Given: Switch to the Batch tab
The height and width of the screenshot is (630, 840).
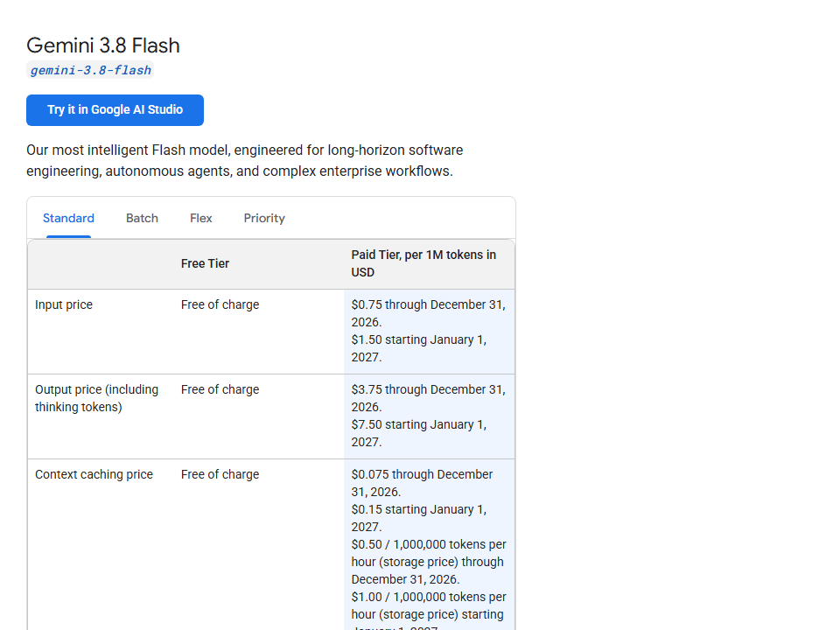Looking at the screenshot, I should click(142, 218).
